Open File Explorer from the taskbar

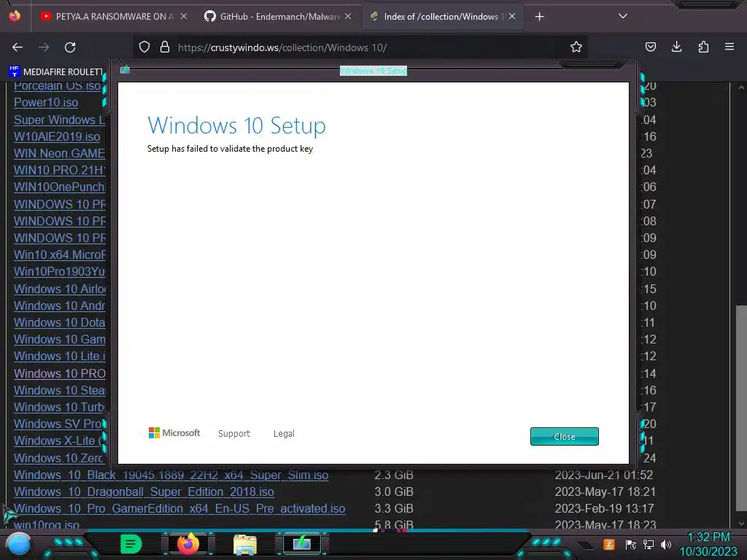tap(245, 544)
